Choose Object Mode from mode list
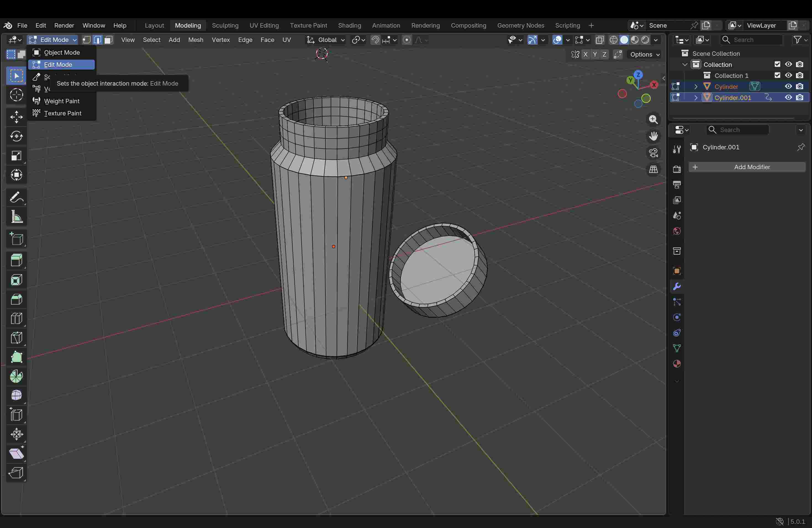 click(62, 52)
